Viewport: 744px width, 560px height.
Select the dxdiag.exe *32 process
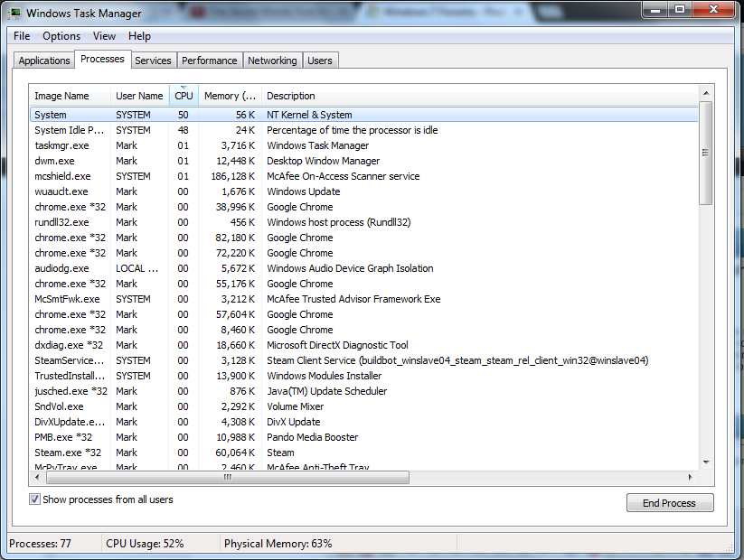364,345
